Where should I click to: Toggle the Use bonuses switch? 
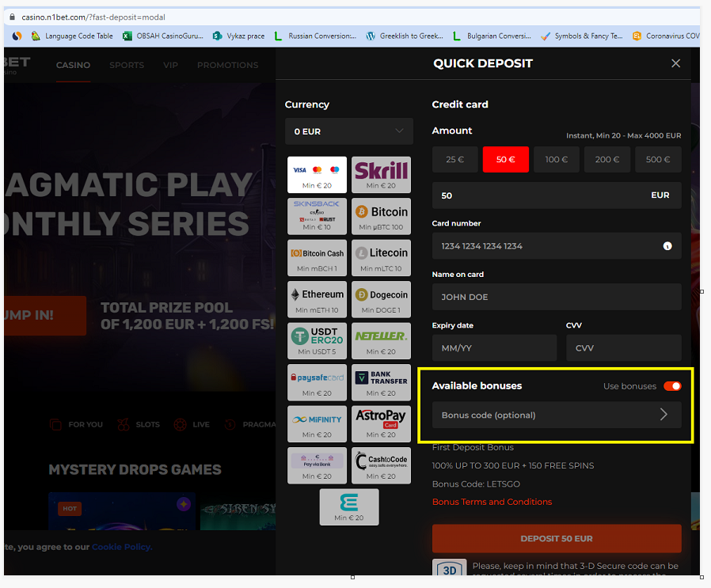tap(671, 386)
